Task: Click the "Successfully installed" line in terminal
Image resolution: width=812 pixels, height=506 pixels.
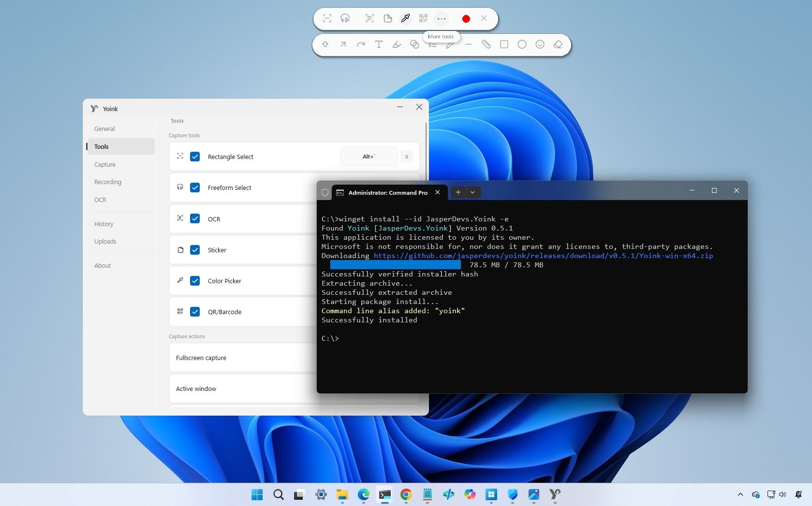Action: coord(369,320)
